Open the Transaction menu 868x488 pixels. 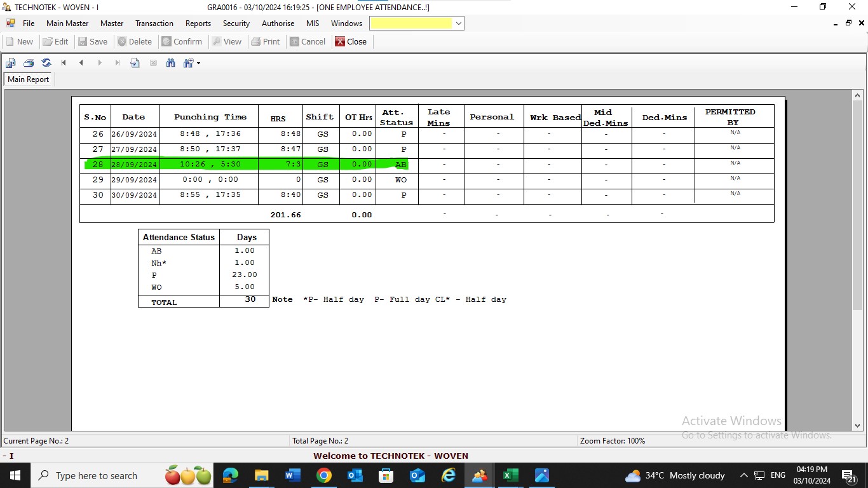(154, 24)
